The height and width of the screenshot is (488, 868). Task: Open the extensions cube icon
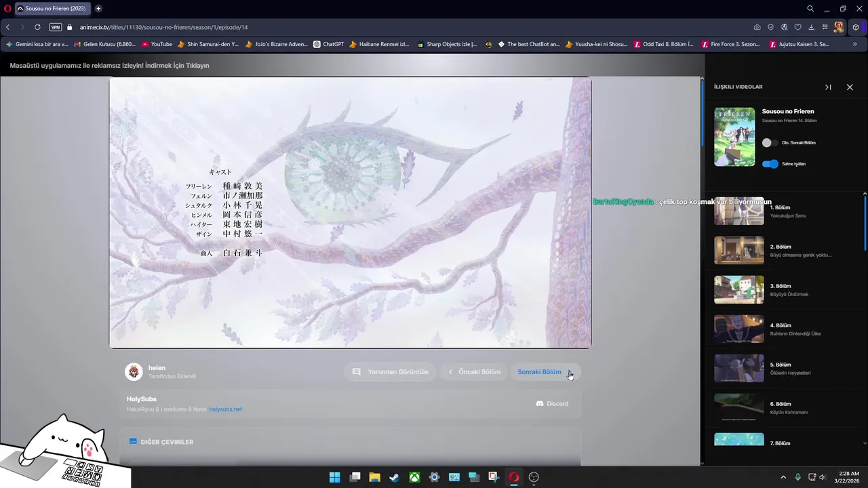click(x=856, y=27)
